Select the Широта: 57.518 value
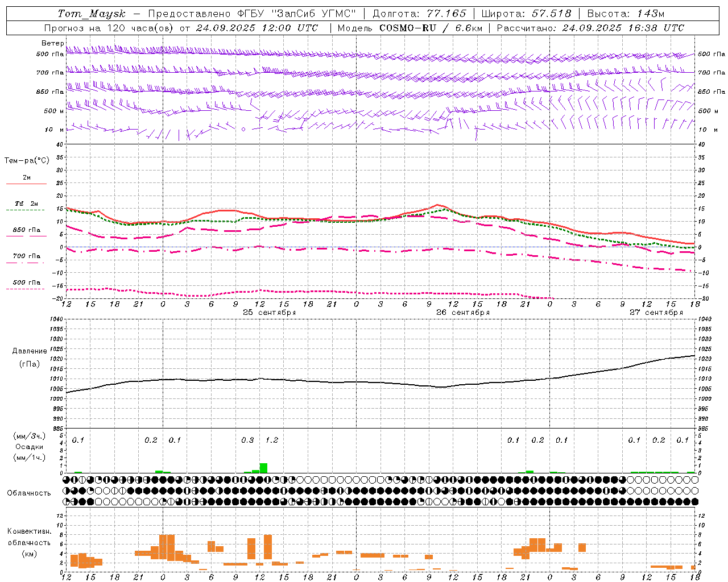 526,14
